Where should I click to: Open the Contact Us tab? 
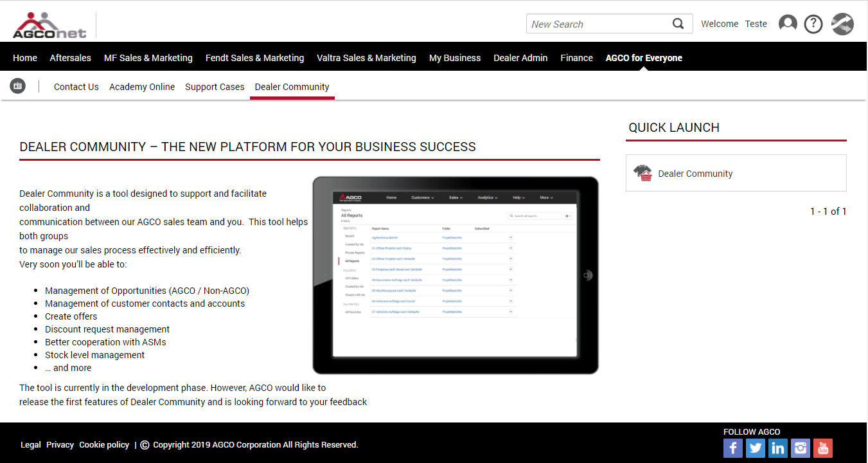click(x=76, y=87)
